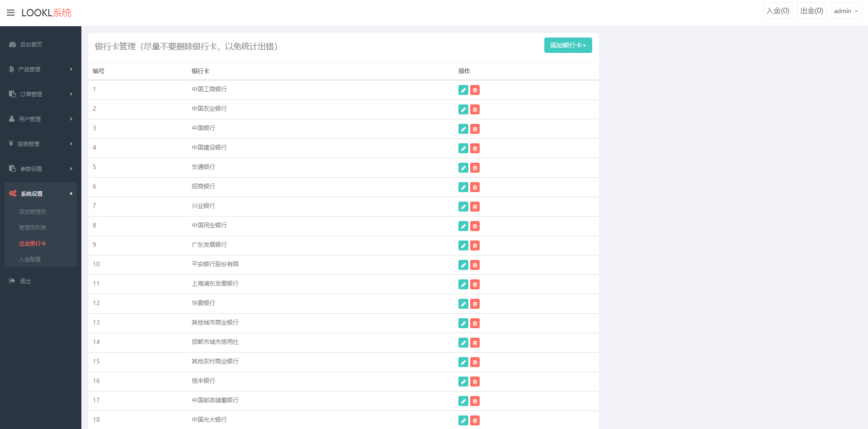Expand the 报表管理 sidebar menu
The height and width of the screenshot is (429, 868).
41,144
